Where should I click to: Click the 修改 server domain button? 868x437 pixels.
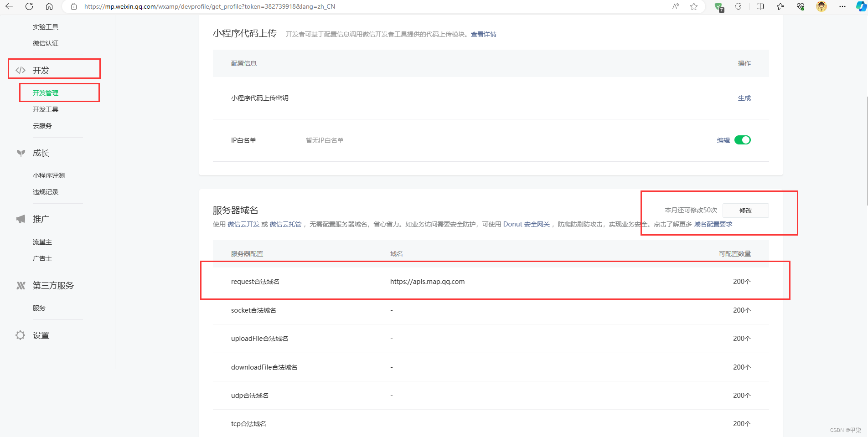pyautogui.click(x=746, y=211)
